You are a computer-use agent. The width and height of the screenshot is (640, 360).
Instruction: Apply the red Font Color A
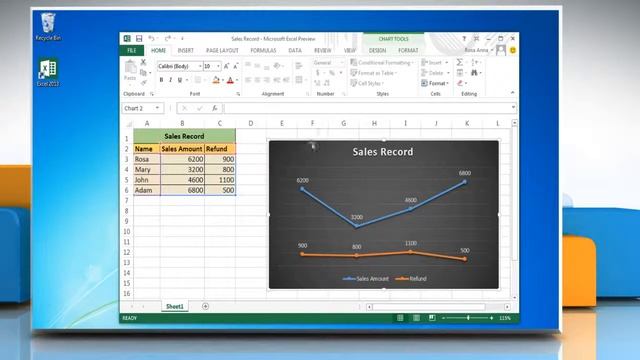point(230,80)
